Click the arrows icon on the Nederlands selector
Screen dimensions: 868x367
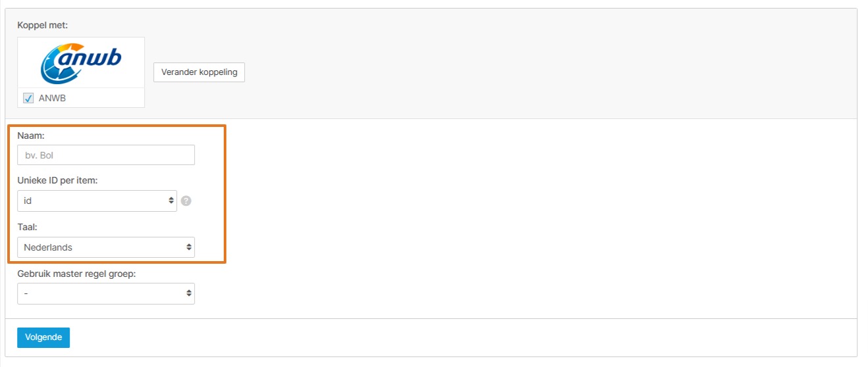pyautogui.click(x=189, y=247)
